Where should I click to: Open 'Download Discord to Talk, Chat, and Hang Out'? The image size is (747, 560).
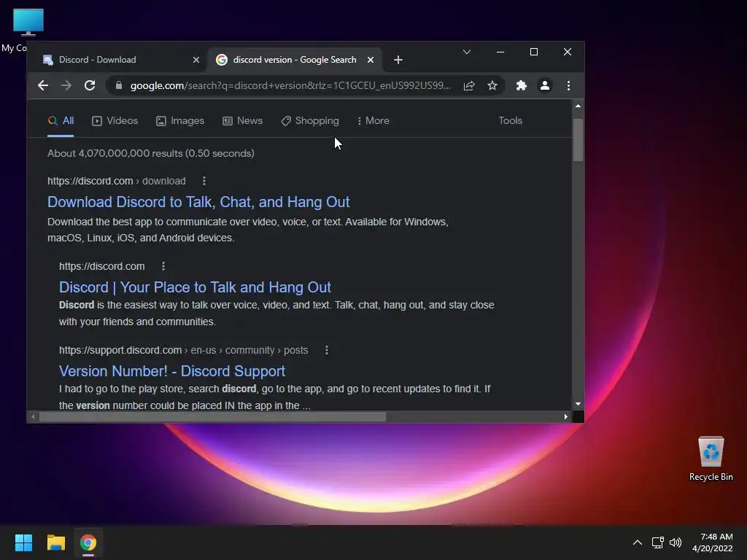coord(198,202)
